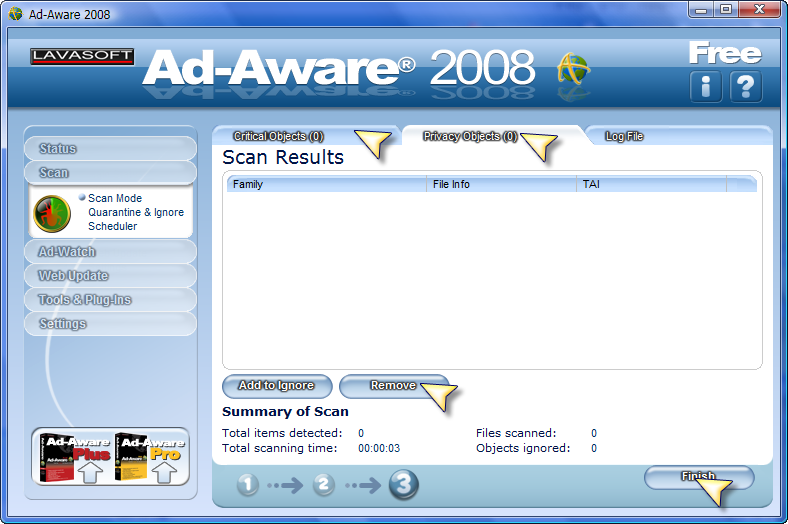Viewport: 788px width, 524px height.
Task: Select Scan Mode submenu item
Action: [115, 198]
